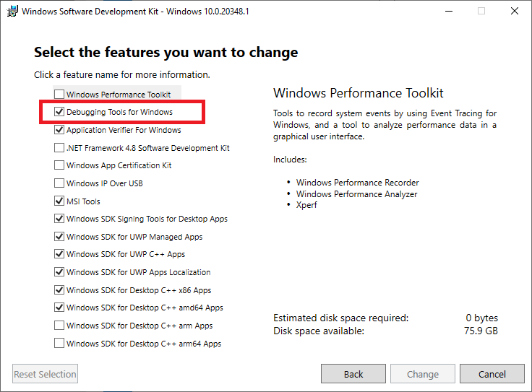Viewport: 532px width, 392px height.
Task: Tick the Windows IP Over USB checkbox
Action: tap(59, 183)
